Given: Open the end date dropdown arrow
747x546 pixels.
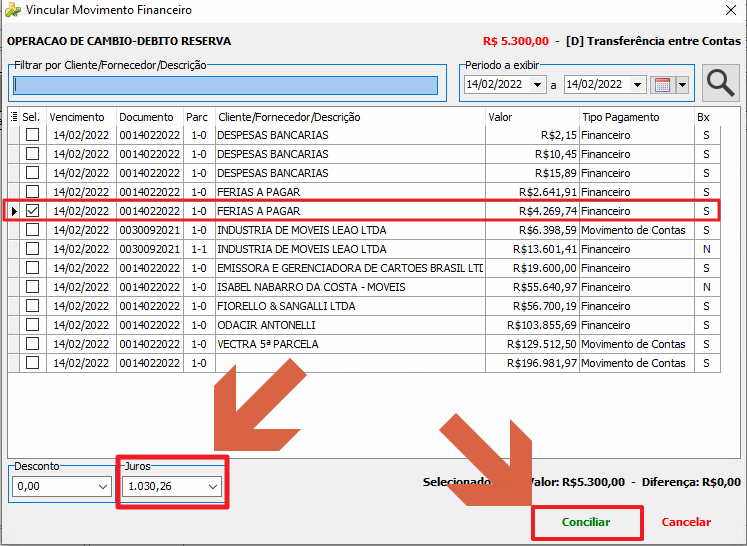Looking at the screenshot, I should [x=637, y=85].
